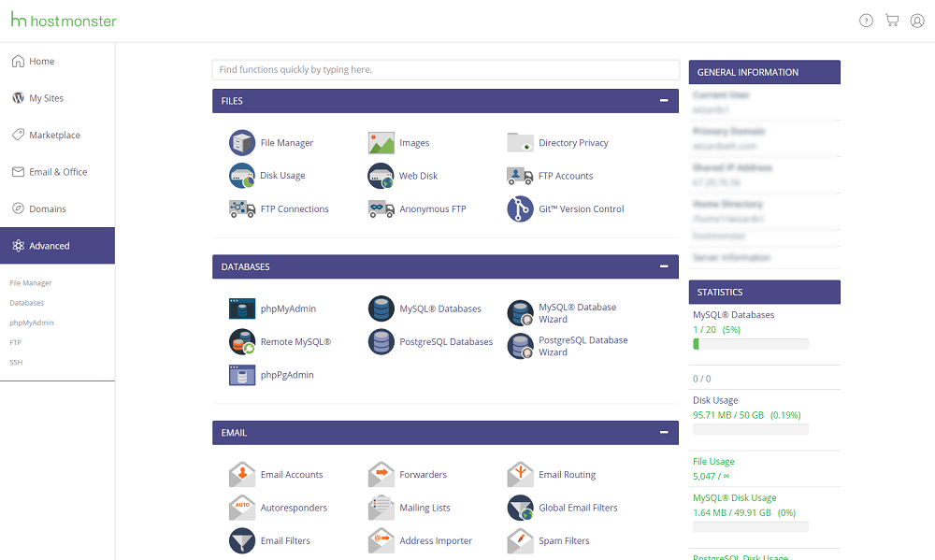The height and width of the screenshot is (560, 935).
Task: Open the Directory Privacy folder icon
Action: tap(520, 142)
